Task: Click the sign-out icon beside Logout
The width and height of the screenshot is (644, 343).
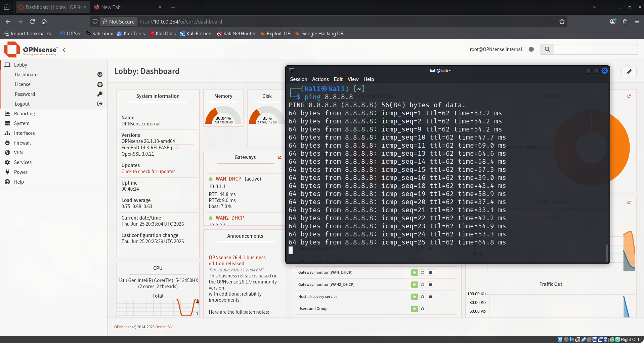Action: (100, 104)
